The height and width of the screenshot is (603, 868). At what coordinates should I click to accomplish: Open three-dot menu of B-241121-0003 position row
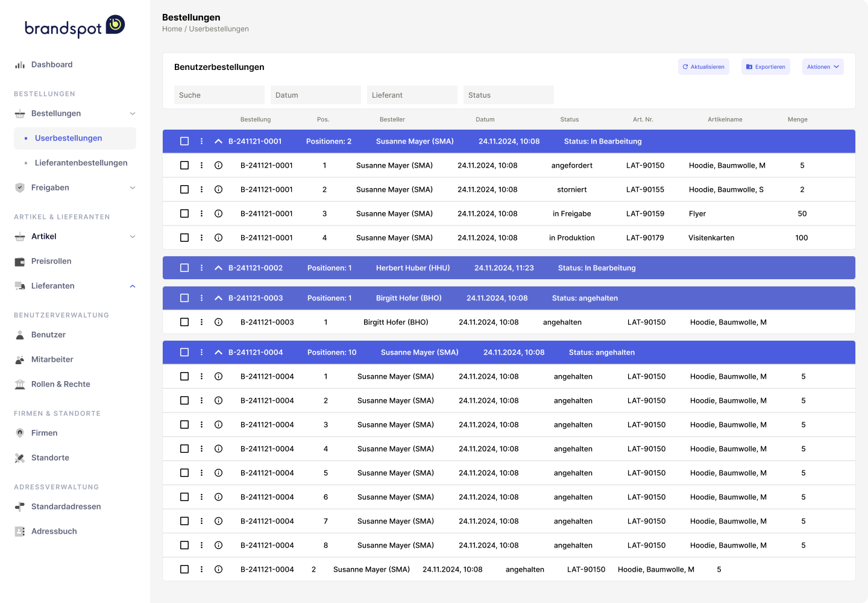tap(201, 322)
